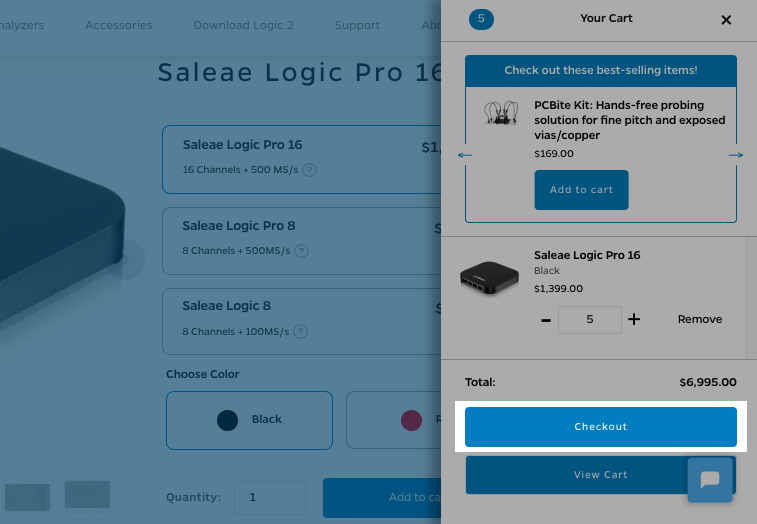The width and height of the screenshot is (757, 524).
Task: Add PCBite Kit to cart
Action: (x=581, y=190)
